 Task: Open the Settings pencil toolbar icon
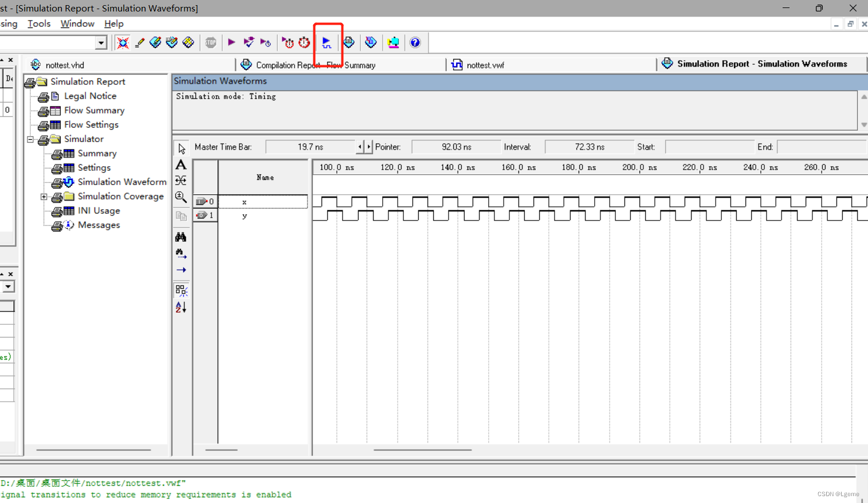point(139,42)
